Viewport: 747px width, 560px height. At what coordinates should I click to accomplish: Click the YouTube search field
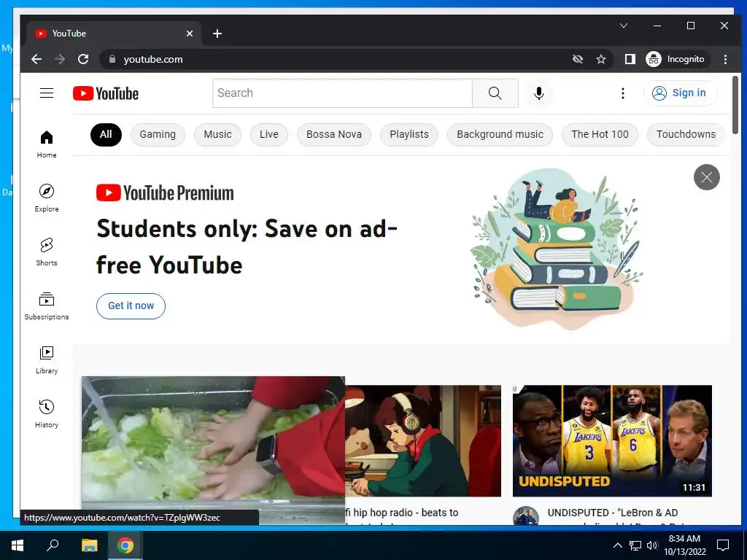(x=342, y=93)
